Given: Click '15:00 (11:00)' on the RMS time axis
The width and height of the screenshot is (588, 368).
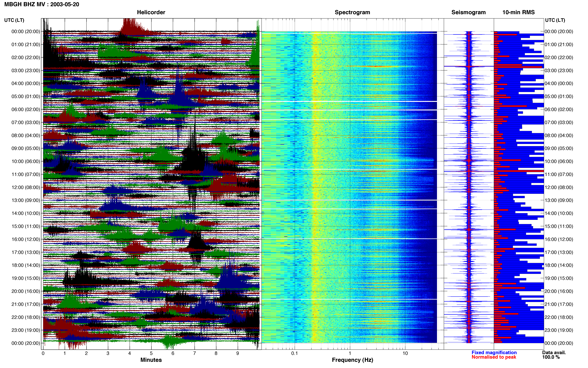Looking at the screenshot, I should click(559, 226).
